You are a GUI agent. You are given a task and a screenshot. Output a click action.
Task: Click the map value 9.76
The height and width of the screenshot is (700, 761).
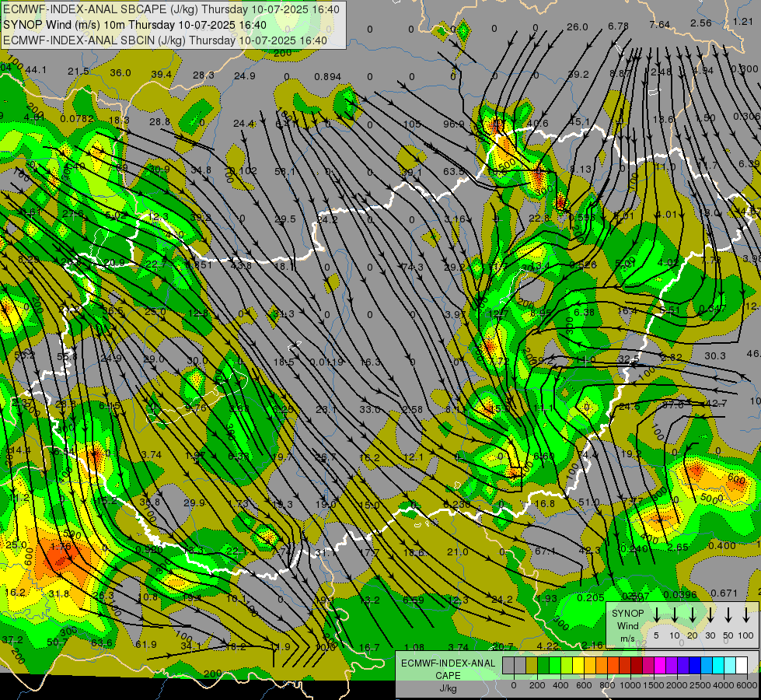click(196, 408)
